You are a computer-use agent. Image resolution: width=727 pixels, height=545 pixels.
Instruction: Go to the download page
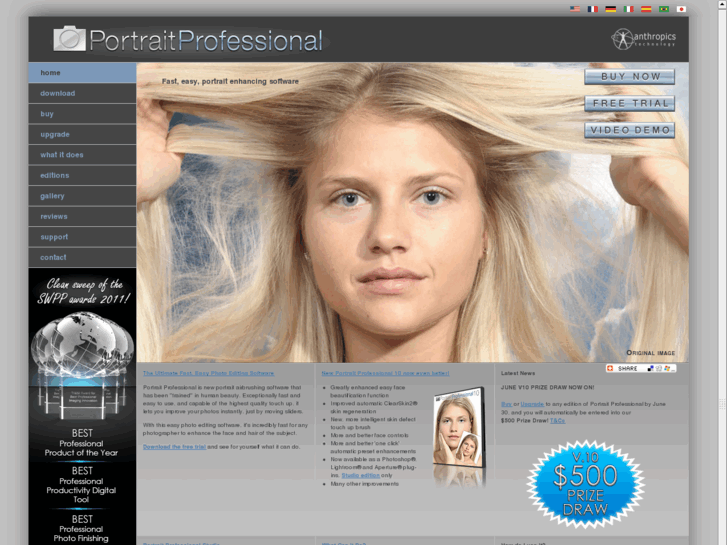(82, 93)
